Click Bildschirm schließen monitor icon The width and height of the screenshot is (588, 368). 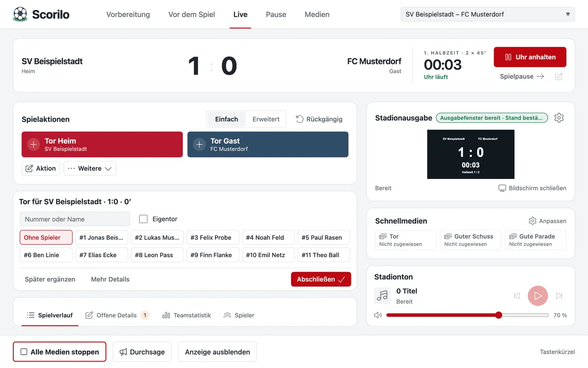503,188
